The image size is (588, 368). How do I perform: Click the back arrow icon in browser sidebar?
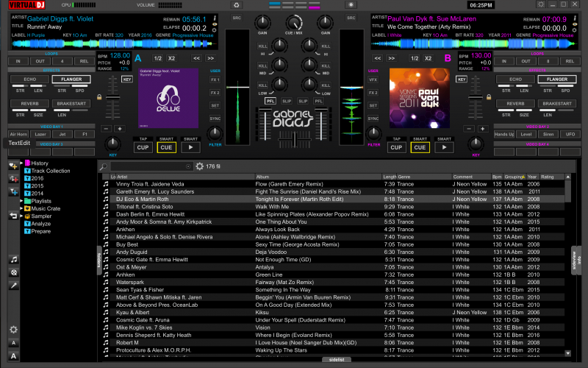(13, 216)
